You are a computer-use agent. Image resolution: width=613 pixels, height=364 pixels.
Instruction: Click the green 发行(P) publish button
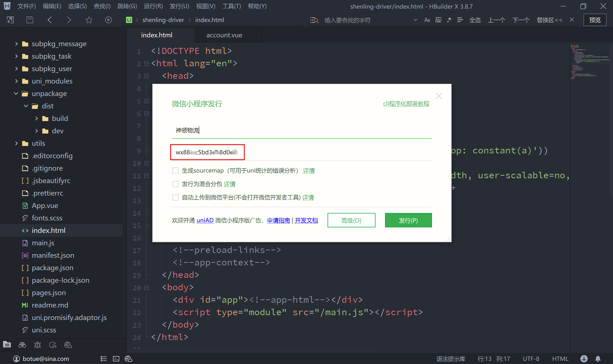[408, 220]
